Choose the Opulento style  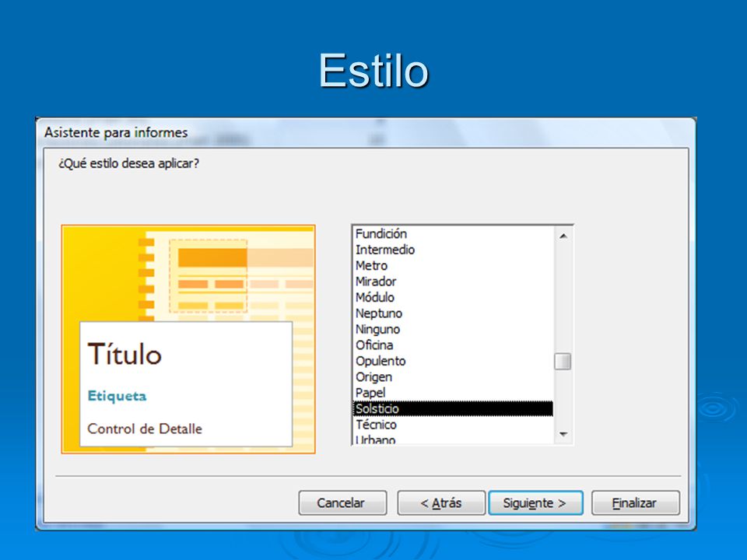click(x=453, y=361)
